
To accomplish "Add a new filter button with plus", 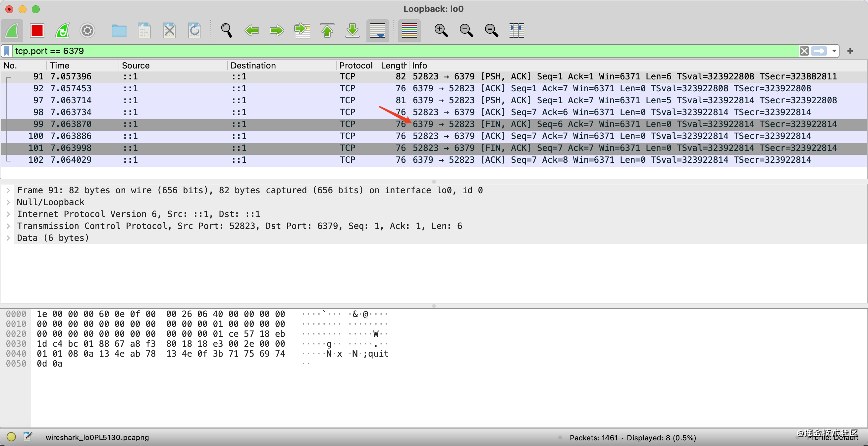I will coord(850,51).
